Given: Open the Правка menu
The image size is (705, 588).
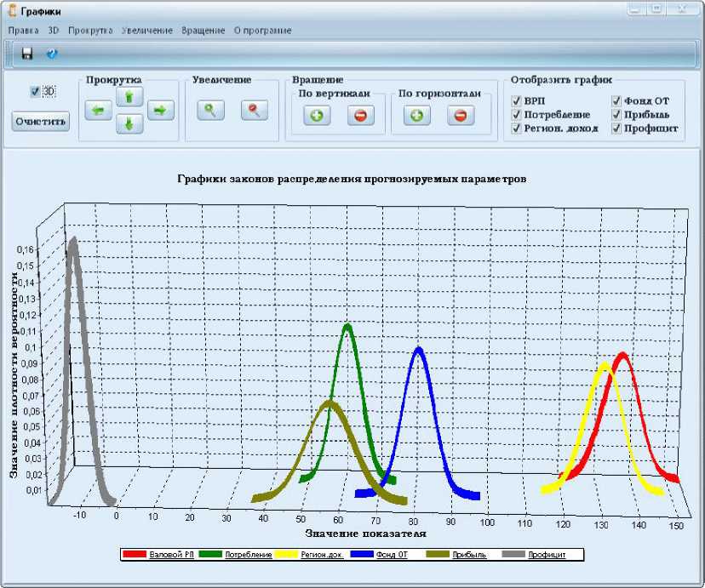Looking at the screenshot, I should pos(23,31).
